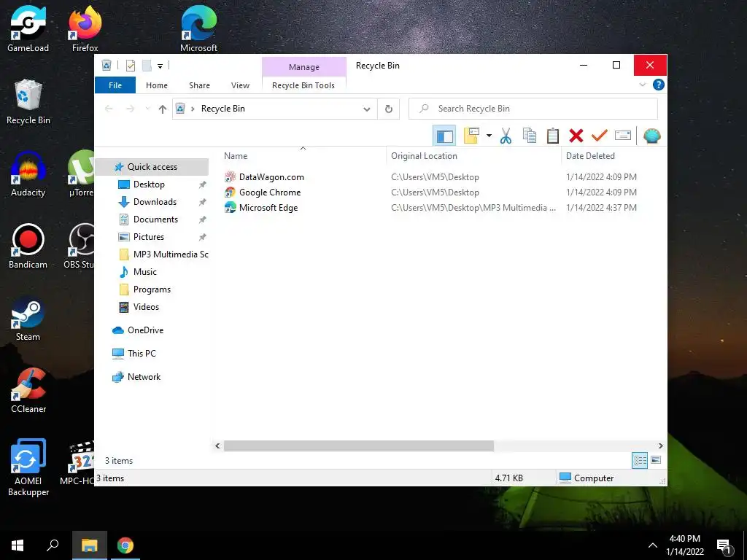
Task: Click the Chrome icon in taskbar
Action: coord(125,545)
